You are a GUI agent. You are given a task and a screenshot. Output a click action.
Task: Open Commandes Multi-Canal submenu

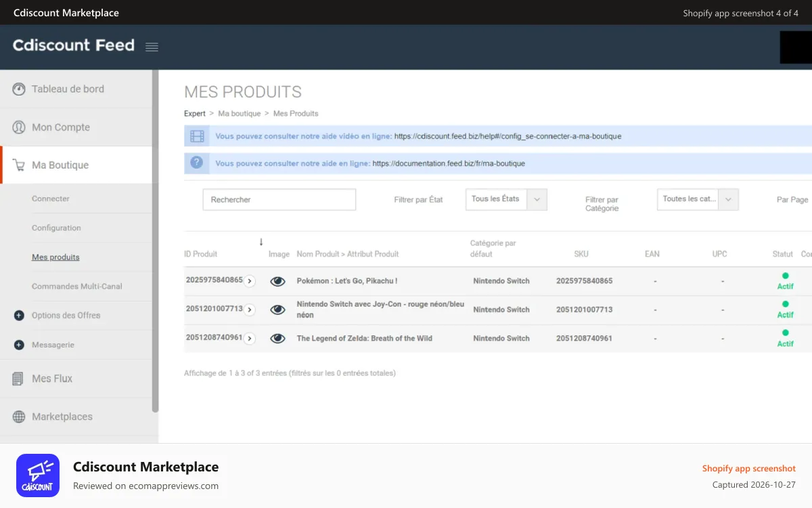(x=77, y=287)
